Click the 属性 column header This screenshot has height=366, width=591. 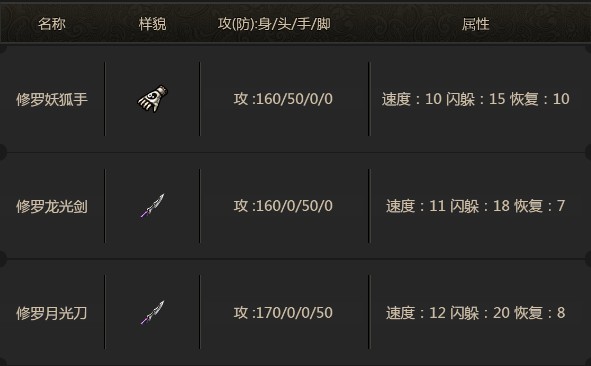click(476, 24)
